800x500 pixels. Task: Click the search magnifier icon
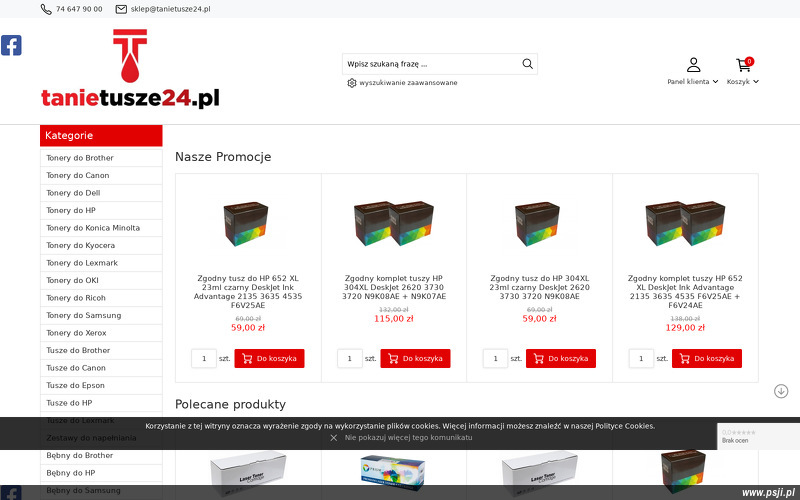tap(528, 64)
